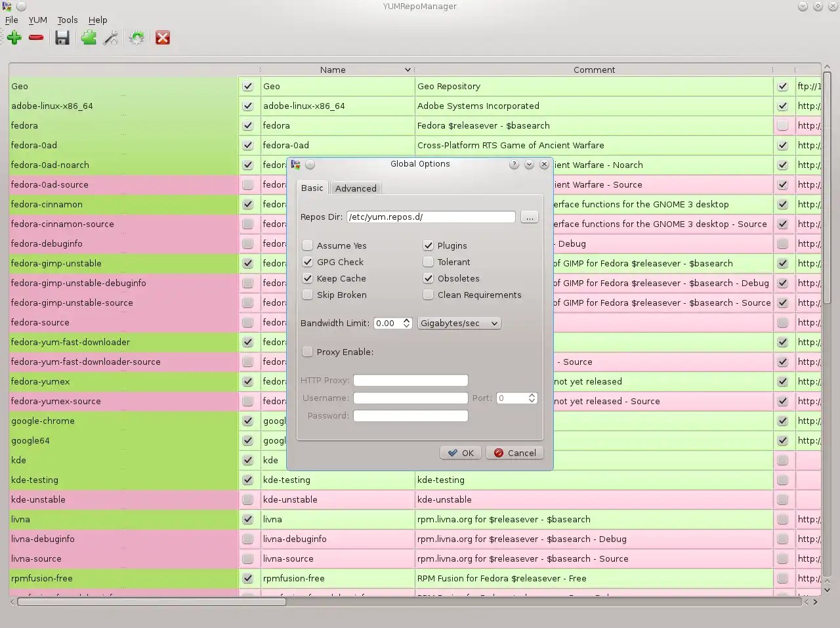Click "kde-testing" in the Comment column
This screenshot has height=628, width=840.
point(594,480)
